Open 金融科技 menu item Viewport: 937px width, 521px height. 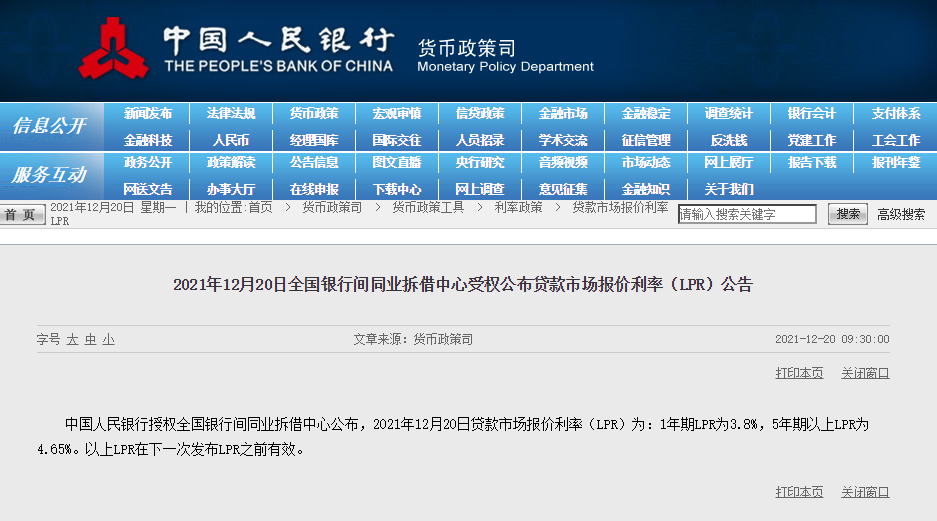(148, 140)
